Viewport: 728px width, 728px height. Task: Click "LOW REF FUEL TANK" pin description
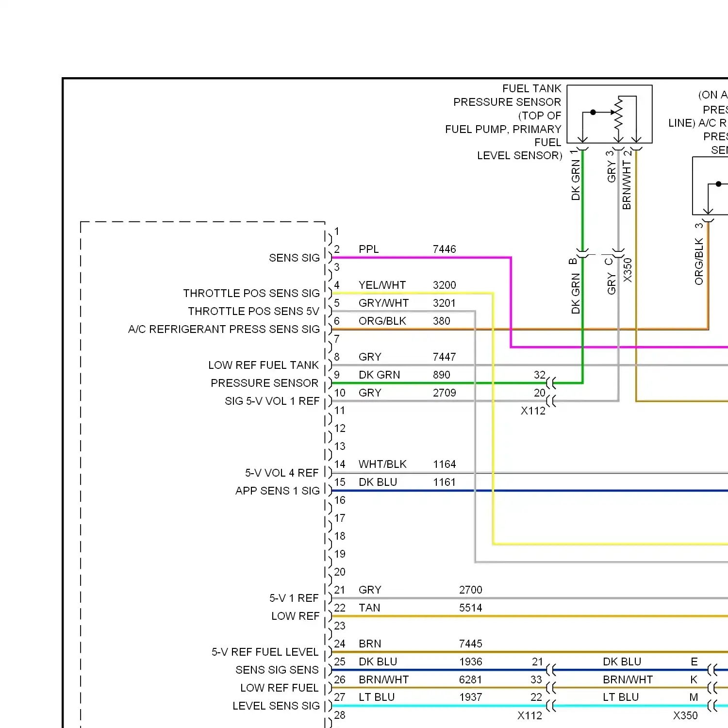tap(264, 365)
